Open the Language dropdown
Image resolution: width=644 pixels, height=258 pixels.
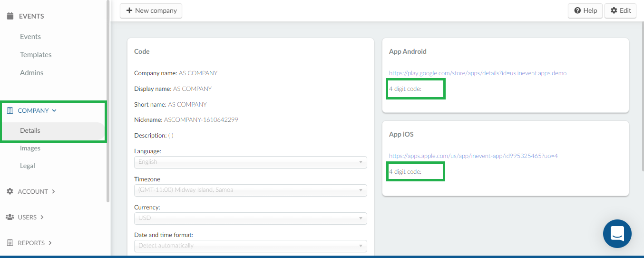pyautogui.click(x=251, y=162)
